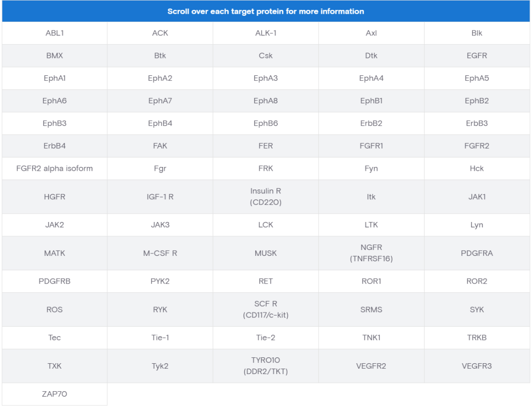Select the ACK cell

click(x=160, y=33)
